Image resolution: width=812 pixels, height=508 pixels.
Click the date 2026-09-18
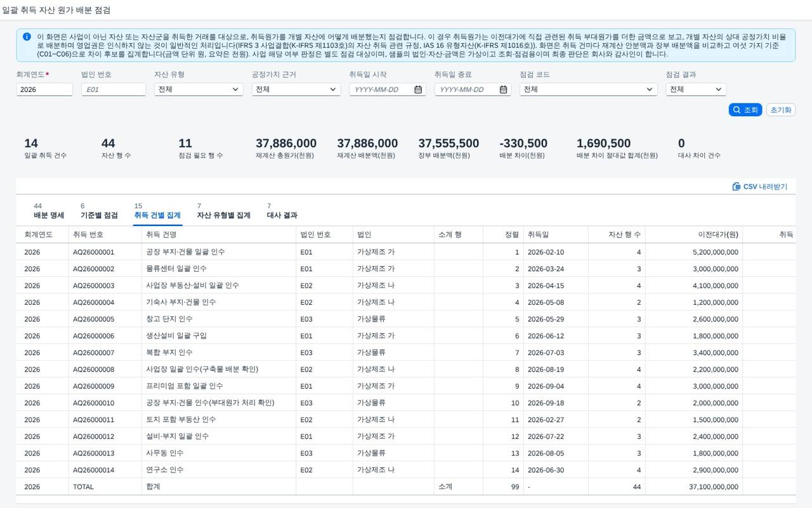[x=546, y=403]
